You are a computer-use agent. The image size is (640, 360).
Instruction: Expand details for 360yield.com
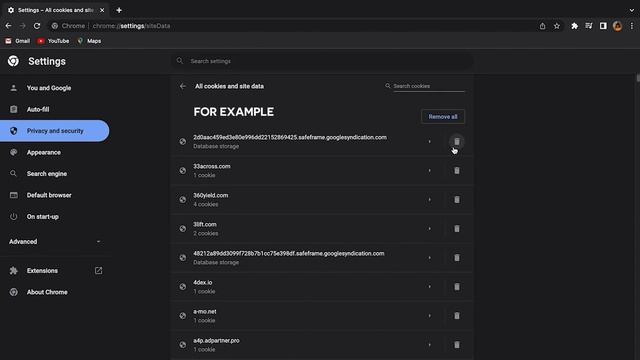tap(429, 200)
